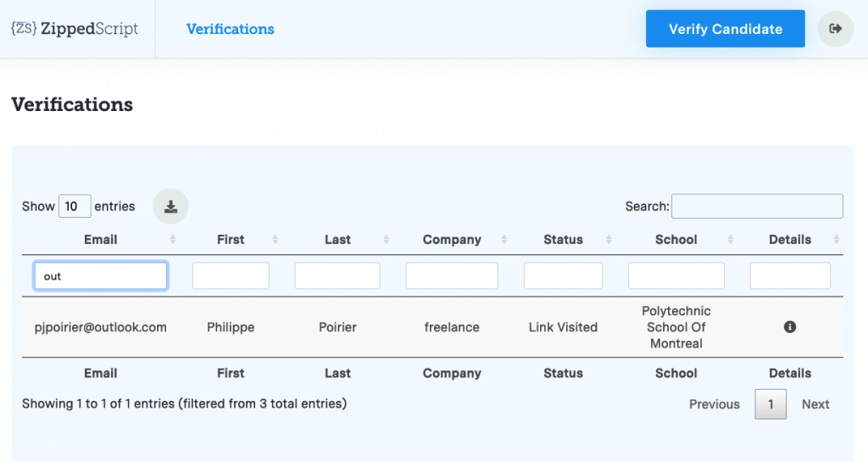Screen dimensions: 868x461
Task: Click the download entries icon
Action: [170, 207]
